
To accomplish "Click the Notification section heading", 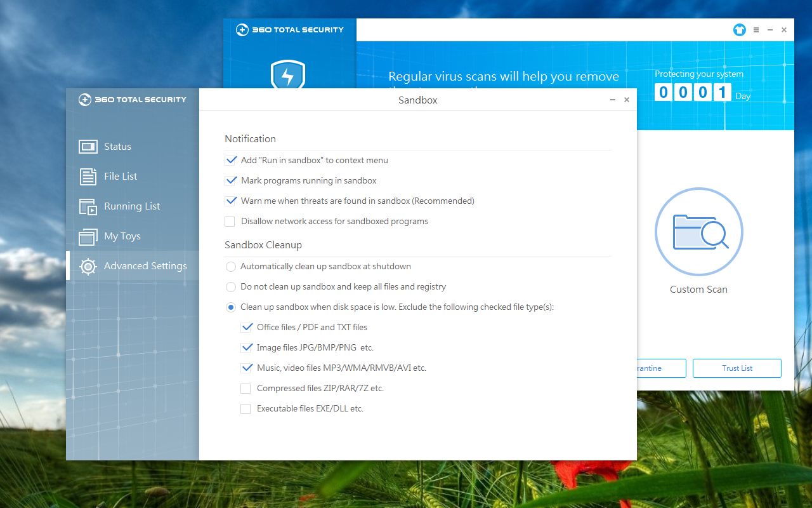I will point(250,139).
